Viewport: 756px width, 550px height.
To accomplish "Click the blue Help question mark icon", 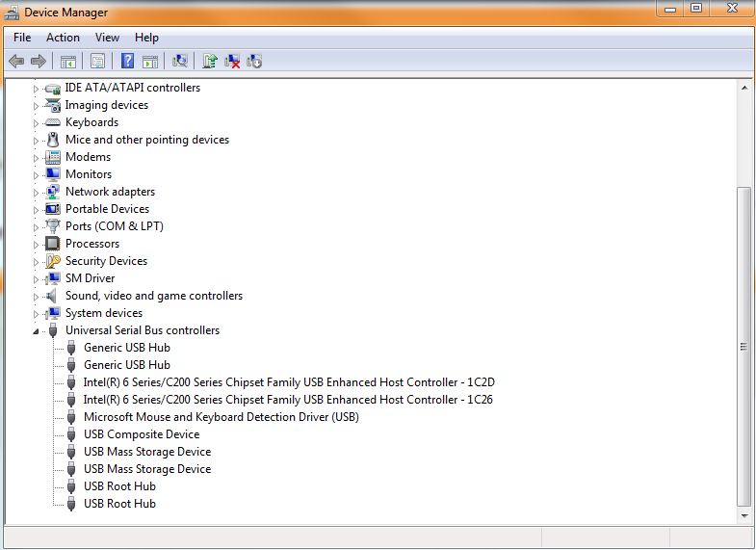I will pos(127,61).
